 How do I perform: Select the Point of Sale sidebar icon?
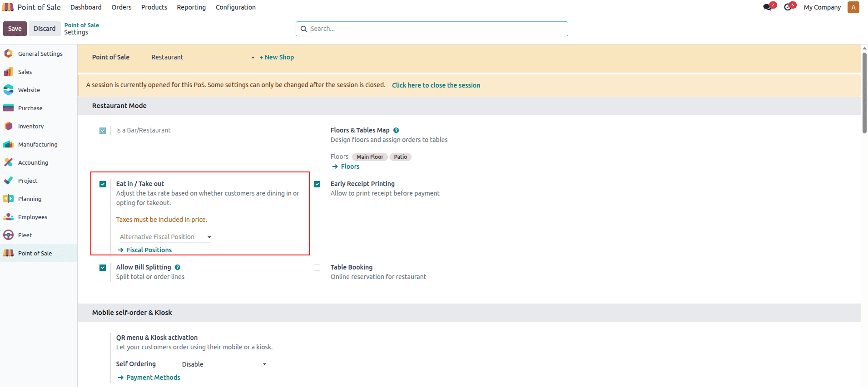[8, 253]
